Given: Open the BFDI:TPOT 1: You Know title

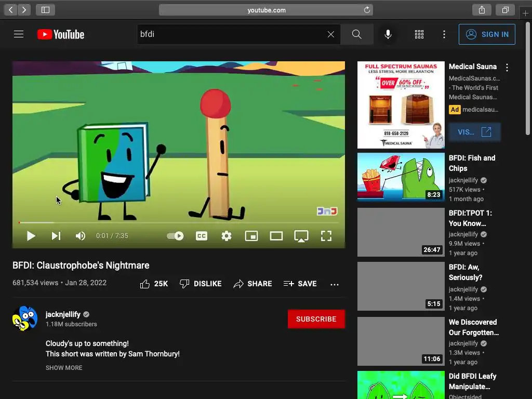Looking at the screenshot, I should (470, 218).
